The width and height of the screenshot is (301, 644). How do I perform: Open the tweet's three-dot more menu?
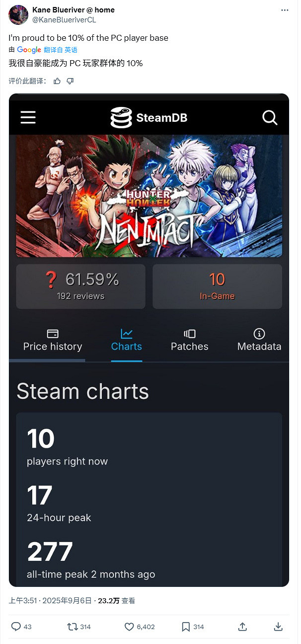[284, 10]
